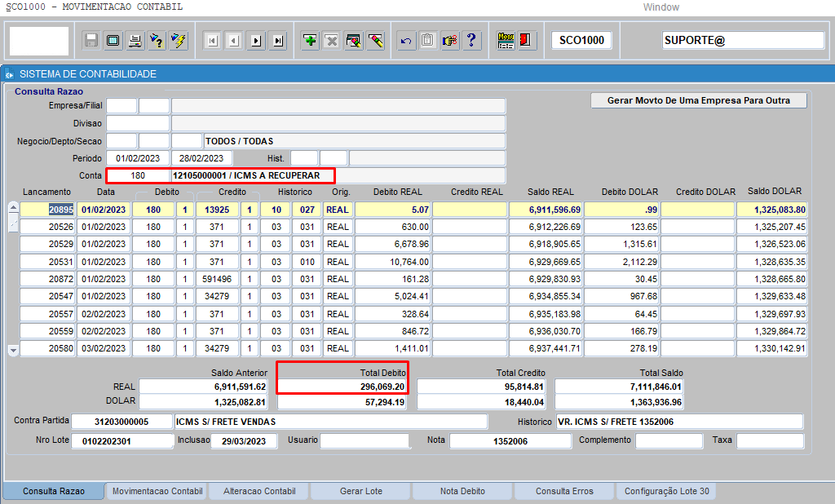This screenshot has width=835, height=504.
Task: Click the Contra Partida field 31203000005
Action: tap(121, 422)
